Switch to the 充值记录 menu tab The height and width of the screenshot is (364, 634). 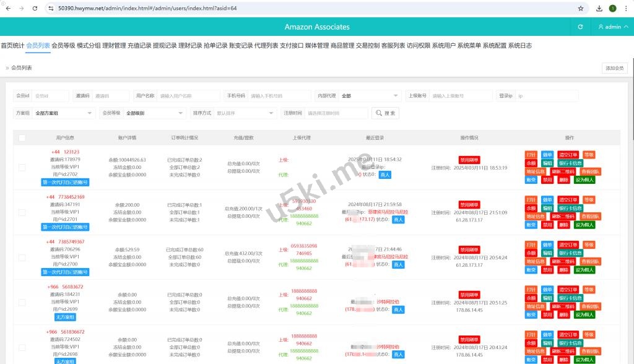pos(139,46)
